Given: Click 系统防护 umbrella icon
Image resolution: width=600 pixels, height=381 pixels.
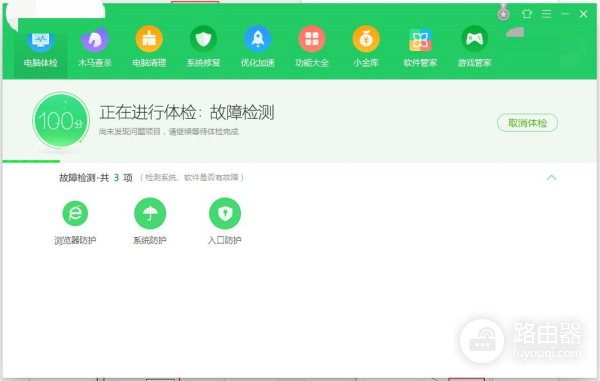Looking at the screenshot, I should tap(150, 213).
